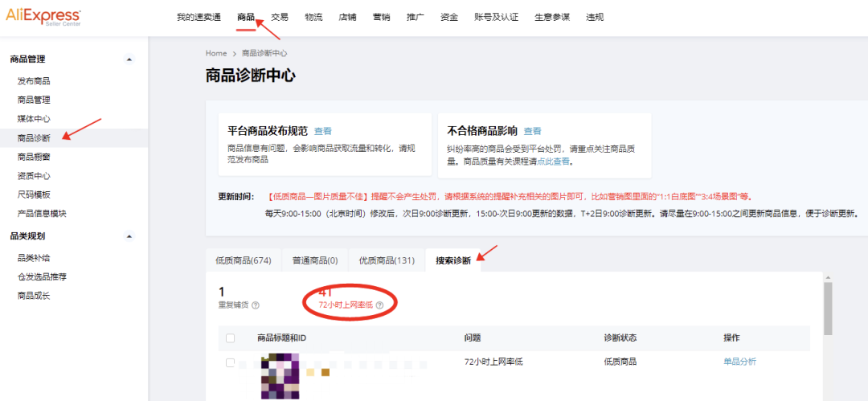Click the 重复铺货 filter count
Viewport: 868px width, 401px height.
[222, 292]
